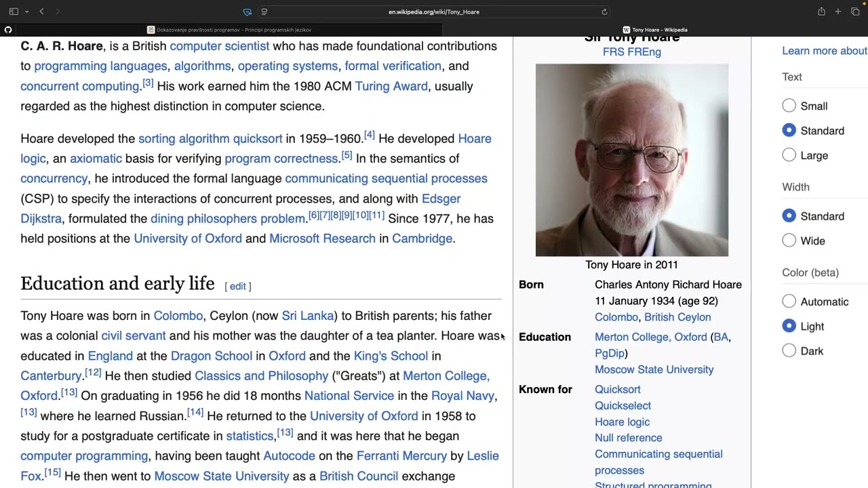Choose Dark color mode
The image size is (868, 488).
(789, 351)
